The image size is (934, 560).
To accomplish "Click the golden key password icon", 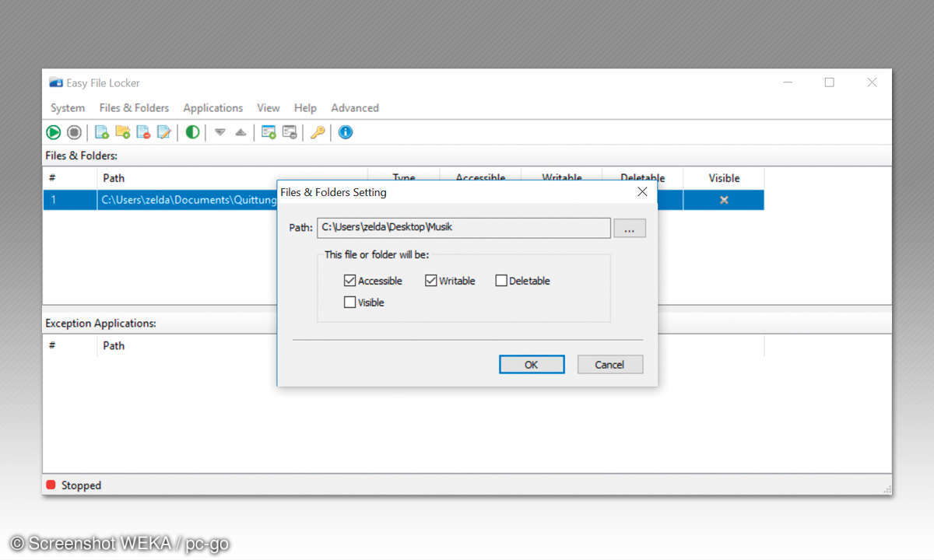I will tap(318, 132).
